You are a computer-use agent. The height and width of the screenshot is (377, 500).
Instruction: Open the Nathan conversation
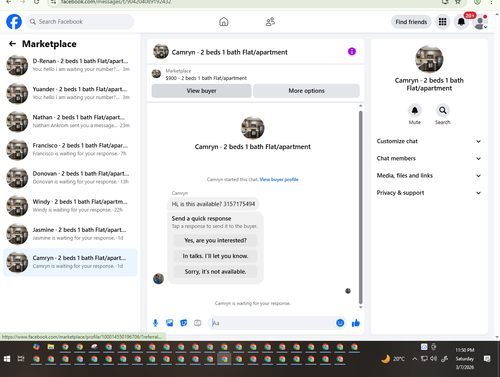[70, 121]
